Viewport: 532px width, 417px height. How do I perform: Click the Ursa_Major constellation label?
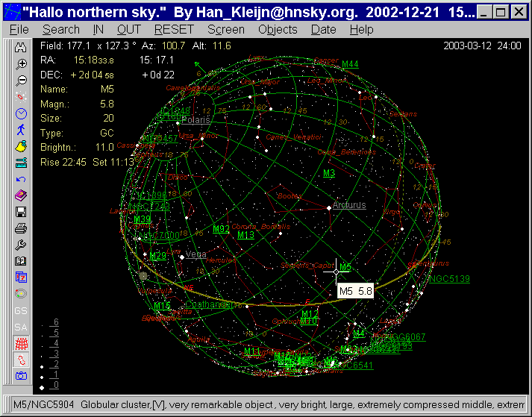(x=260, y=82)
